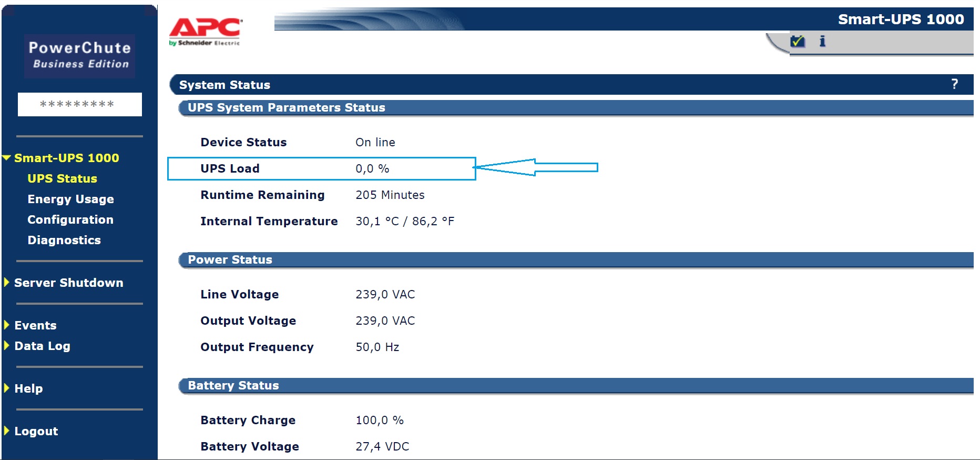Select the '205 Minutes' runtime value
Viewport: 980px width, 460px height.
(x=390, y=195)
